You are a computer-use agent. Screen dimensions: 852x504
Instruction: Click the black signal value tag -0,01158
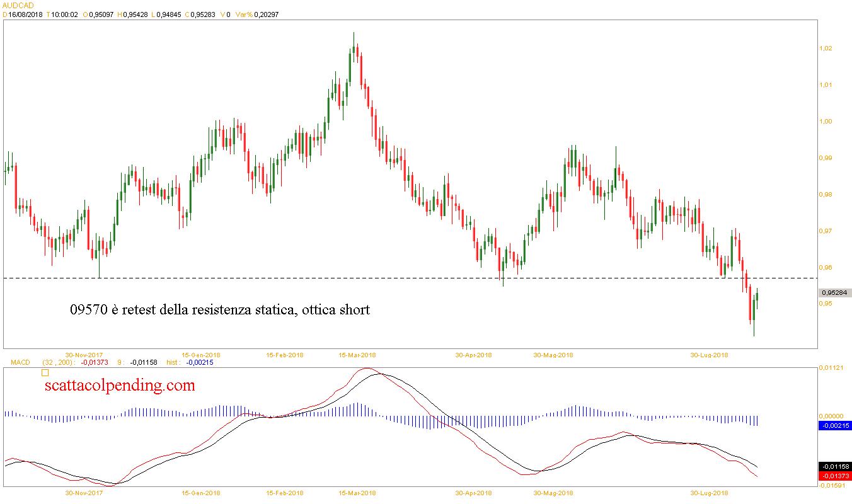pyautogui.click(x=834, y=467)
